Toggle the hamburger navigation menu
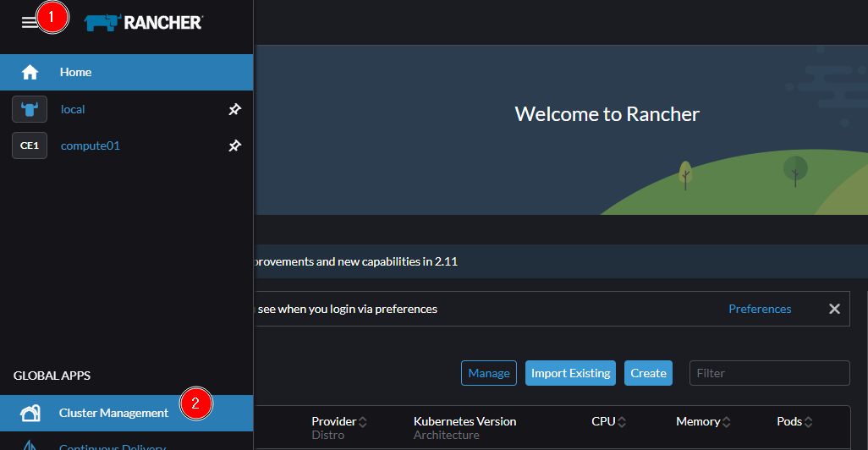868x450 pixels. click(x=30, y=22)
